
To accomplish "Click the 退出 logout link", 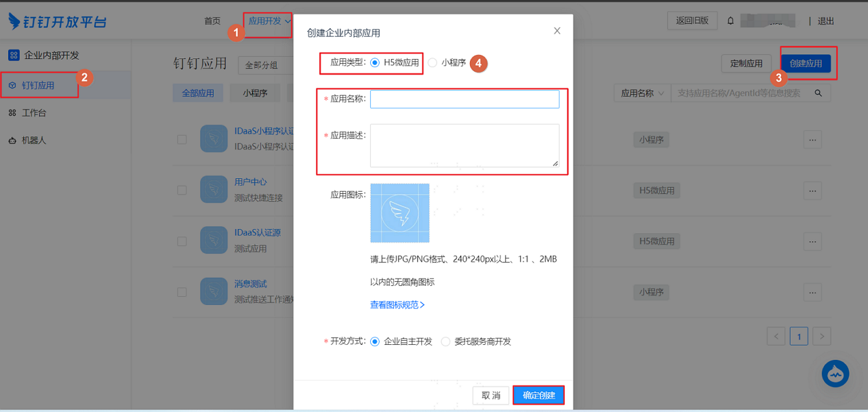I will click(x=826, y=21).
